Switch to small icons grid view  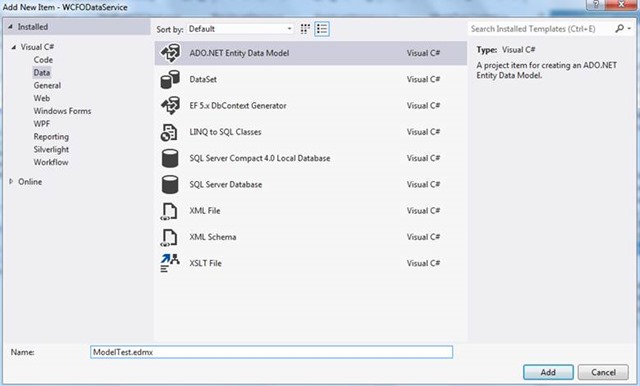pyautogui.click(x=305, y=29)
